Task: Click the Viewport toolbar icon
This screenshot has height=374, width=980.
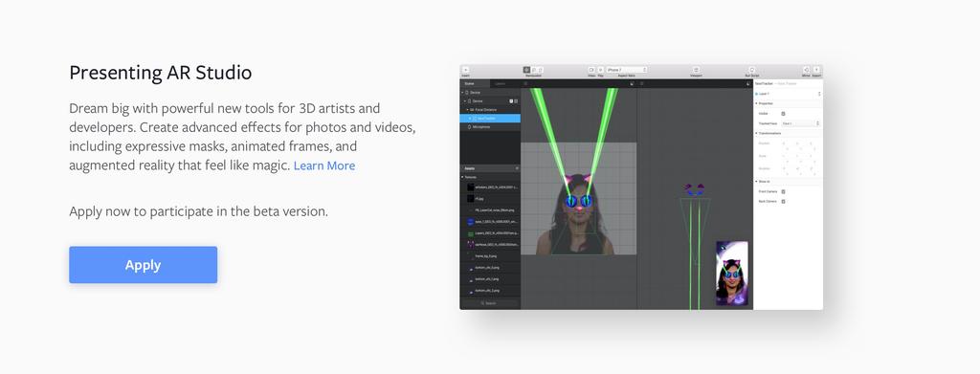Action: (697, 70)
